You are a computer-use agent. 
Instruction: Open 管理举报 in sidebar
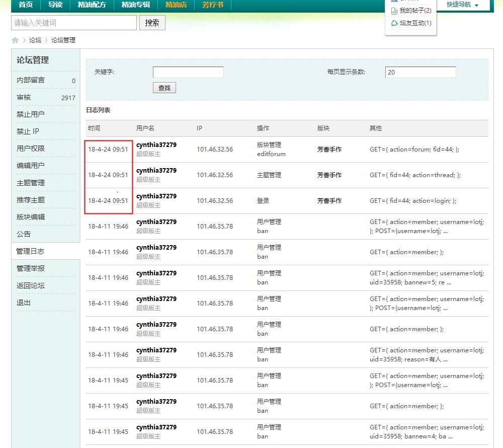coord(31,268)
